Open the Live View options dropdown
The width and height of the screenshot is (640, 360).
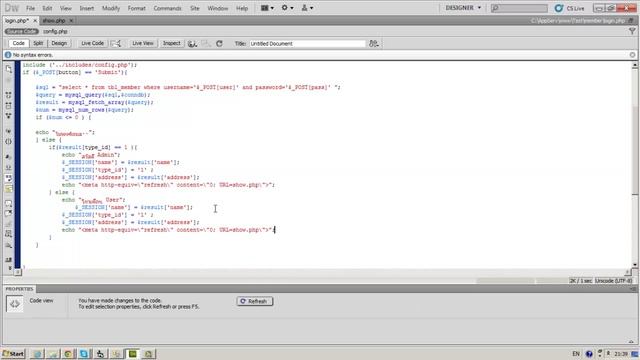(x=206, y=43)
